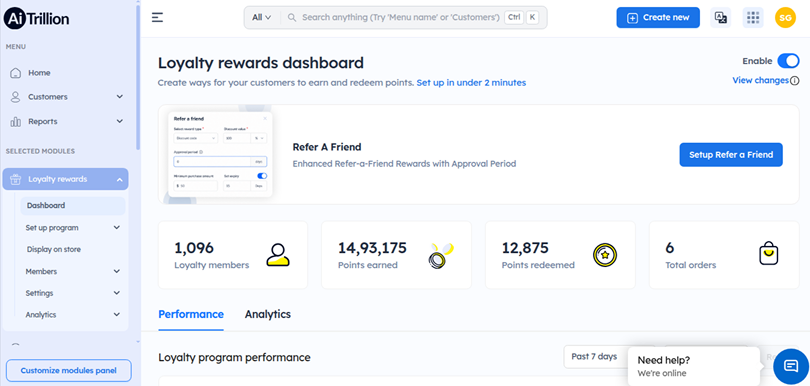
Task: Click the 14,93,175 Points earned value
Action: pyautogui.click(x=372, y=248)
